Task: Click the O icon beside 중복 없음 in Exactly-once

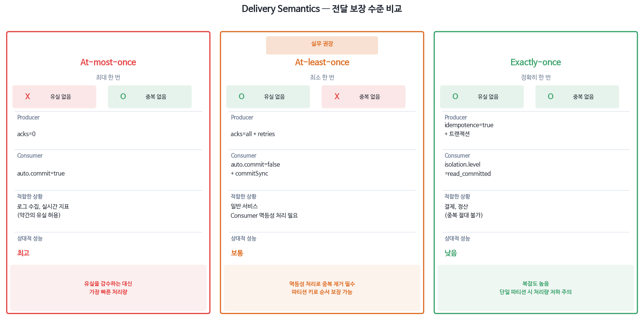Action: click(551, 96)
